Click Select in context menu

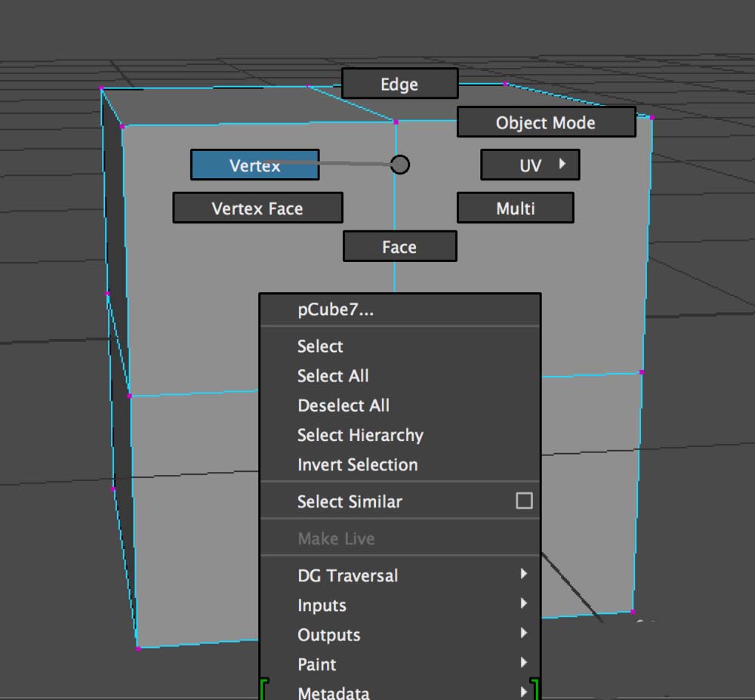(x=400, y=347)
